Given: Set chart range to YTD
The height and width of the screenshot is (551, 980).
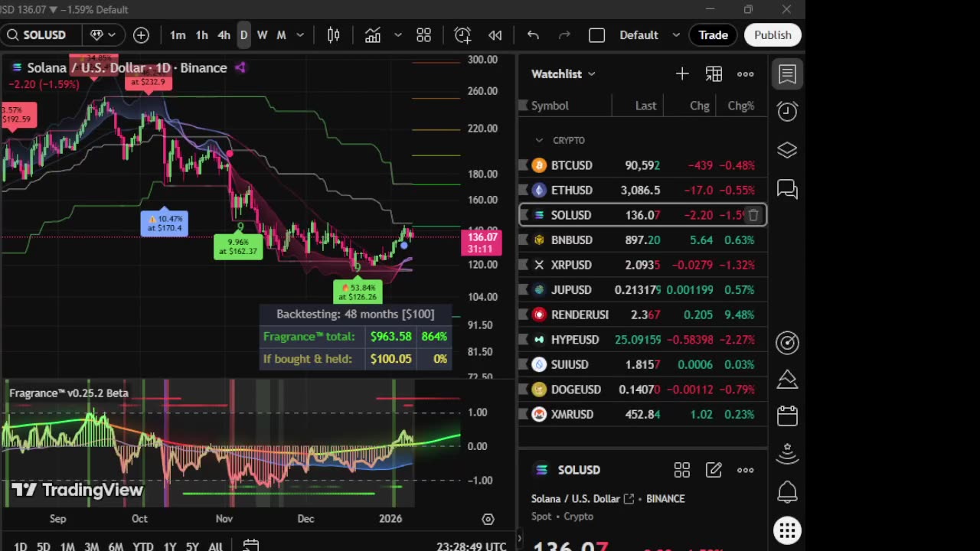Looking at the screenshot, I should point(142,546).
